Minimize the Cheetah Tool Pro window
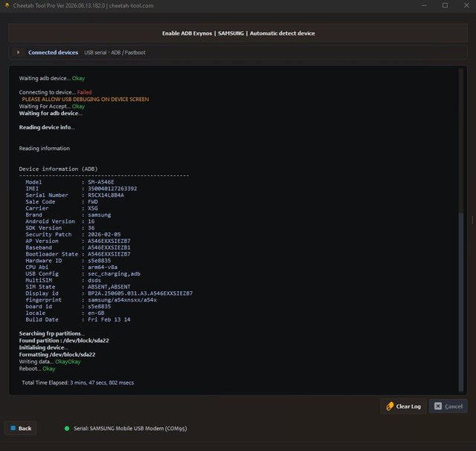Screen dimensions: 476x451 coord(424,5)
